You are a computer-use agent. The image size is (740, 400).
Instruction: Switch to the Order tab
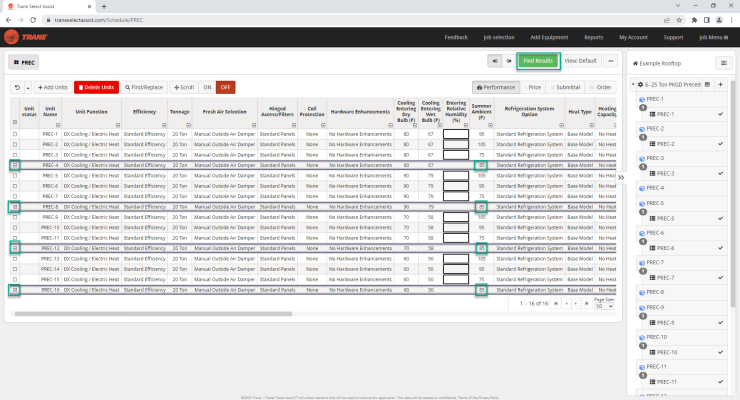(601, 87)
